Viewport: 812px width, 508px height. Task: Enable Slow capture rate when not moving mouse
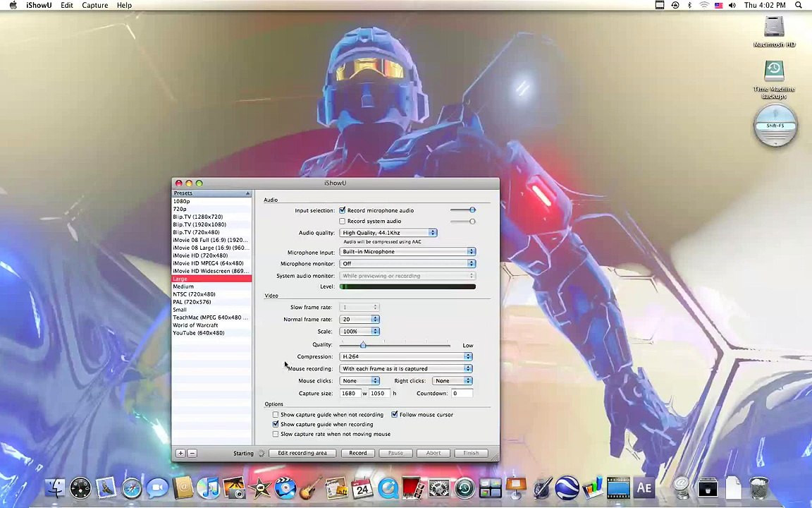pyautogui.click(x=276, y=434)
